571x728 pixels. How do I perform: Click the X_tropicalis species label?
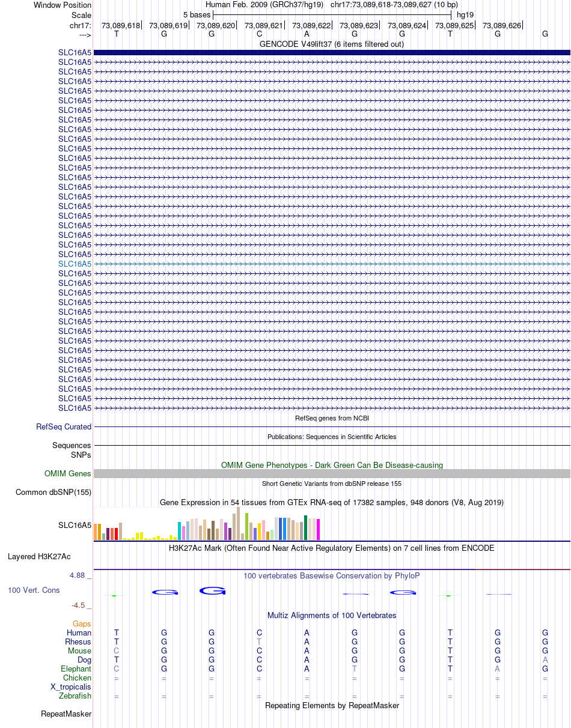[71, 687]
